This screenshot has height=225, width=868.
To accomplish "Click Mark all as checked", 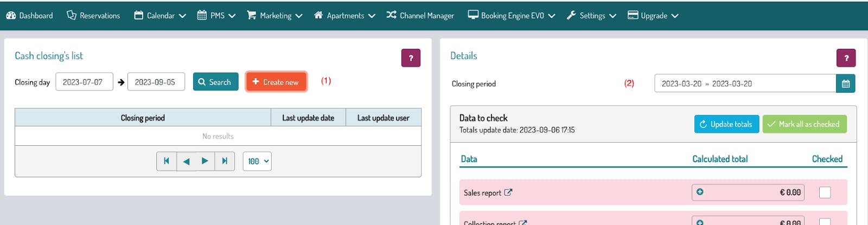I will coord(804,124).
